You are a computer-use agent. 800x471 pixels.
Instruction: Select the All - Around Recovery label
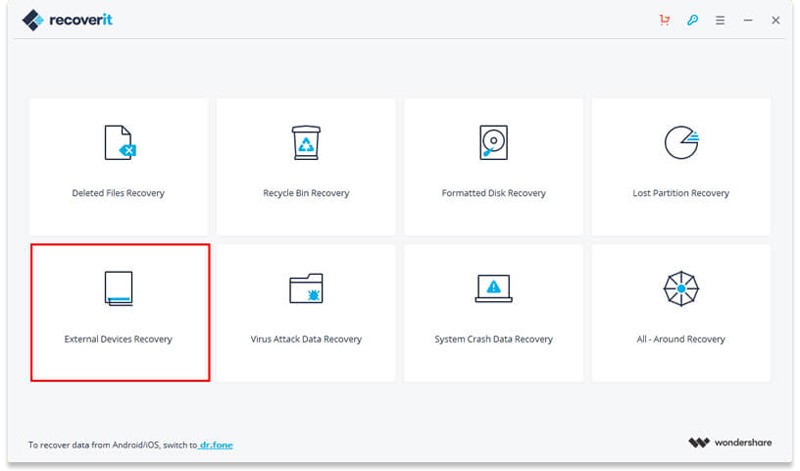pyautogui.click(x=681, y=339)
